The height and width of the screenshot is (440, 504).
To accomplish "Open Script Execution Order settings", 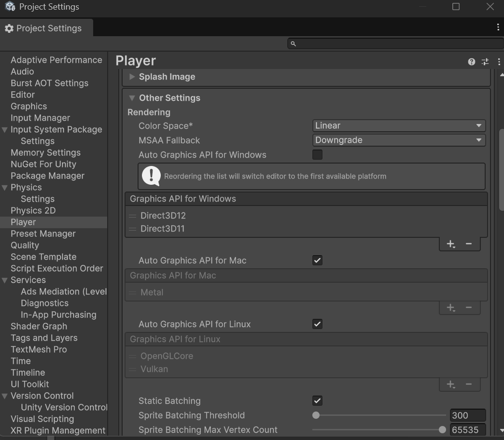I will pos(57,268).
